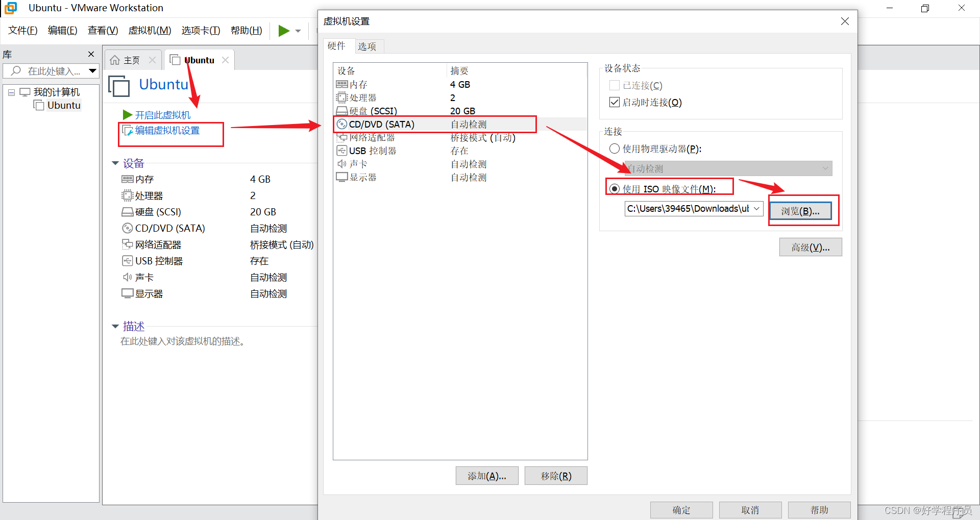The height and width of the screenshot is (520, 980).
Task: Collapse the 设备 section in main window
Action: 115,163
